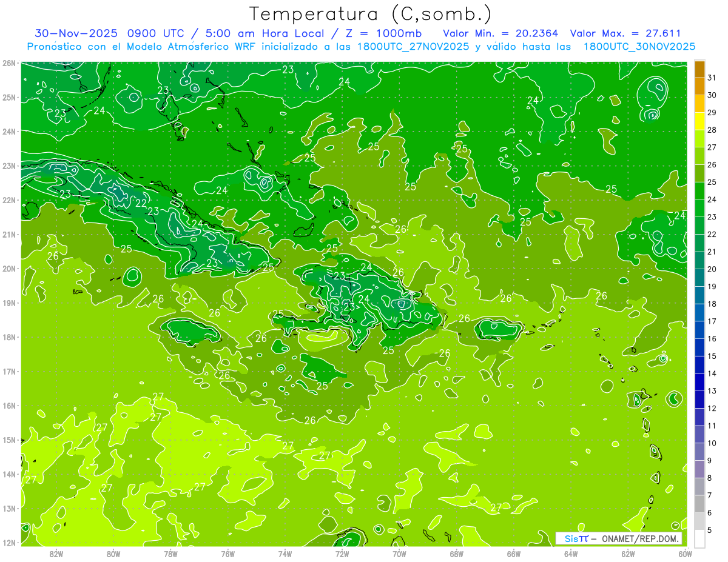
Task: Click the 'Valor Min. = 20.2364' value
Action: pos(500,33)
